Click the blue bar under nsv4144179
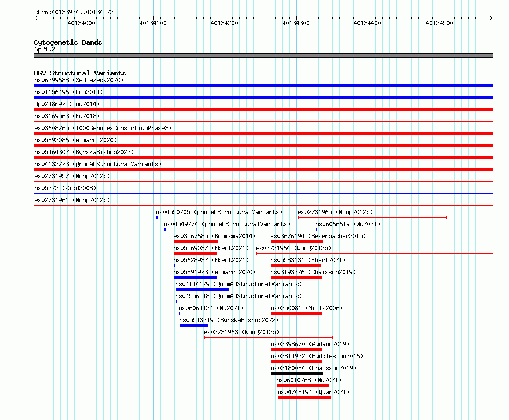509x420 pixels. (x=202, y=290)
